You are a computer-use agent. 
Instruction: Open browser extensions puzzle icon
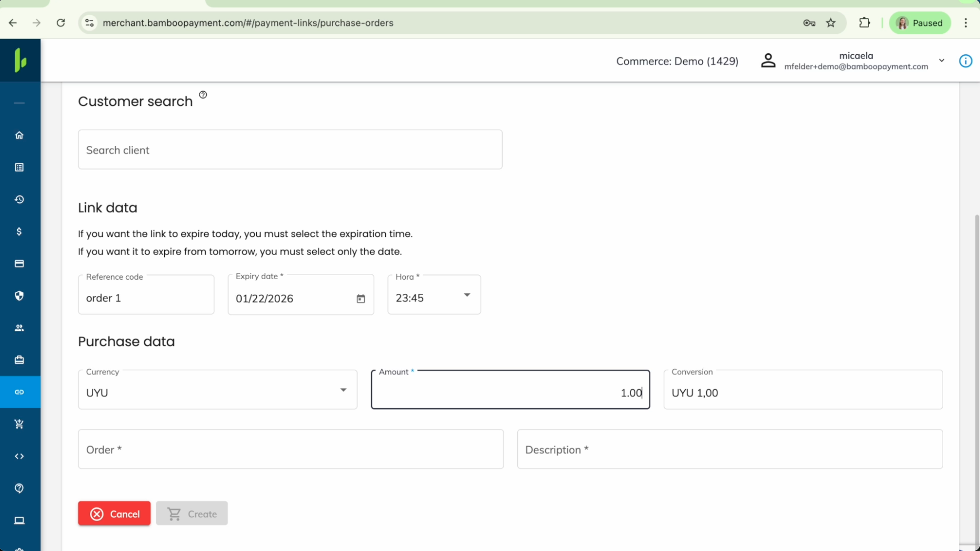865,23
